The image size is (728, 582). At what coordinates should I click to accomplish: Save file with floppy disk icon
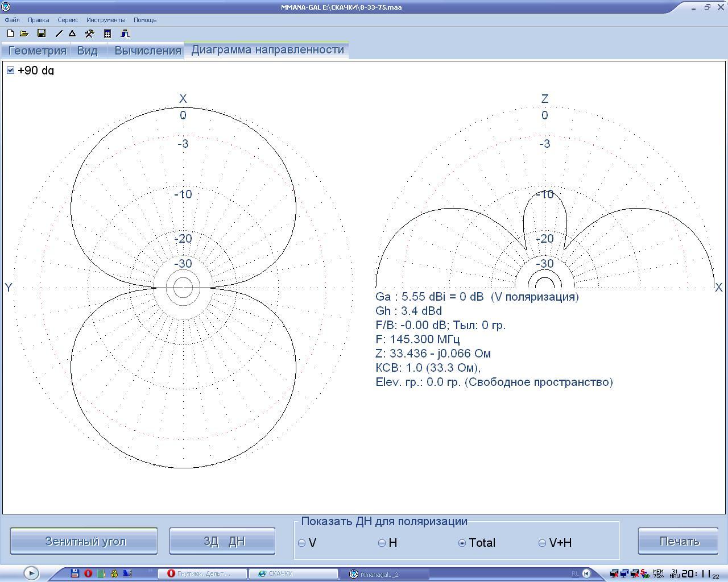click(x=42, y=34)
